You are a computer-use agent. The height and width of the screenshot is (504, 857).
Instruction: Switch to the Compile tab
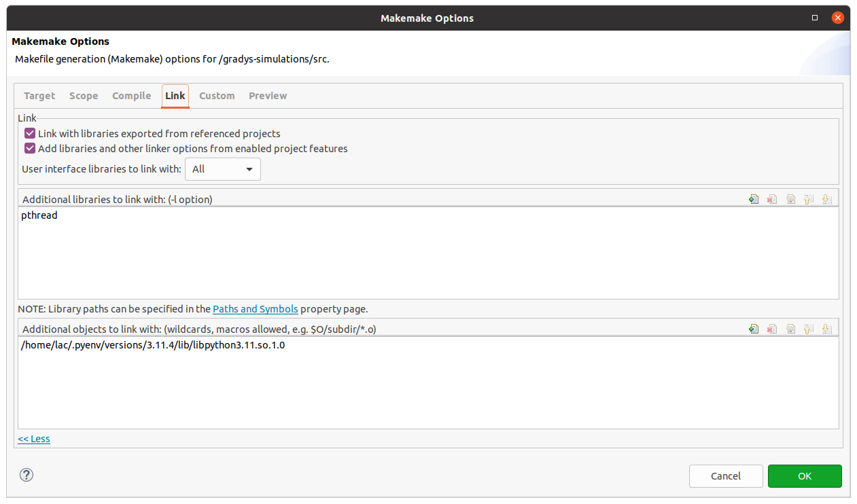(x=132, y=96)
